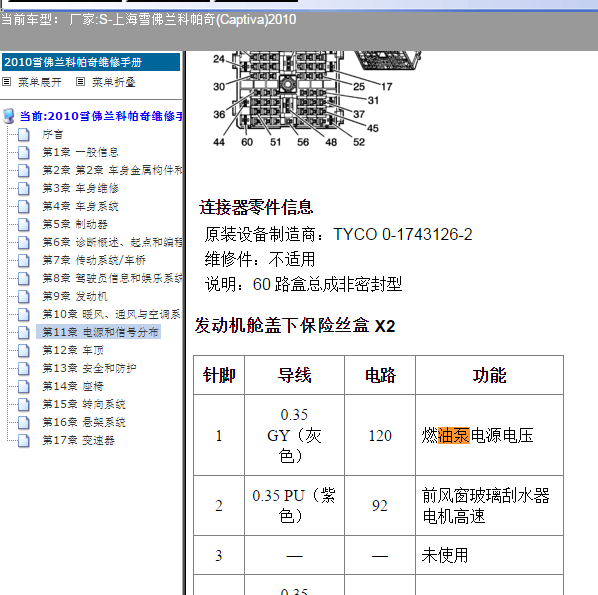Open 第2章 车身金属构件 chapter
Image resolution: width=598 pixels, height=595 pixels.
click(112, 170)
